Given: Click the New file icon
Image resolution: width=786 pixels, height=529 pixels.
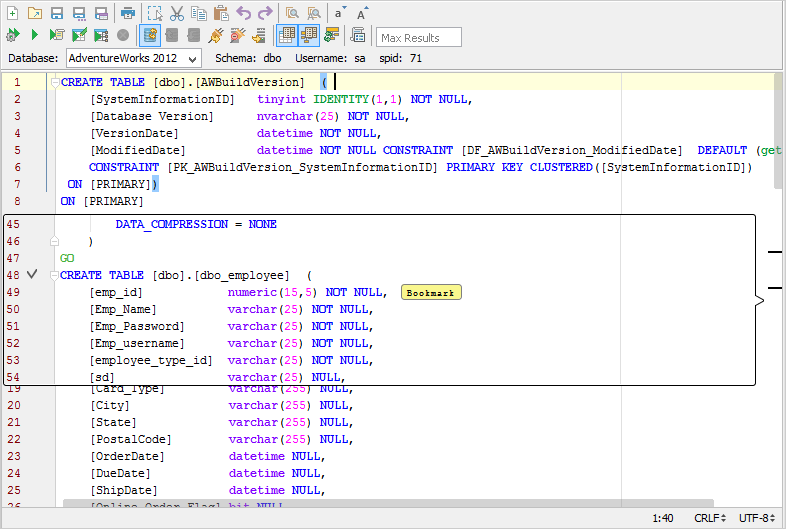Looking at the screenshot, I should [12, 13].
